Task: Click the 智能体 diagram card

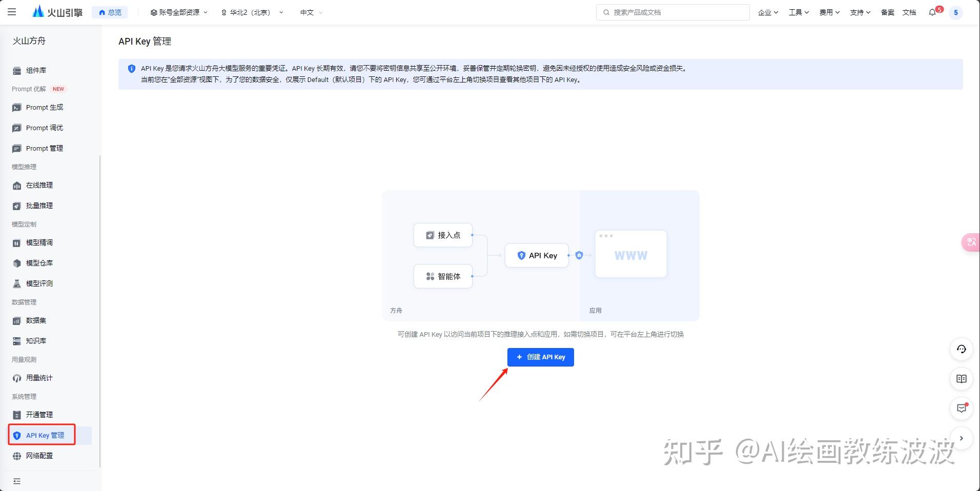Action: 443,276
